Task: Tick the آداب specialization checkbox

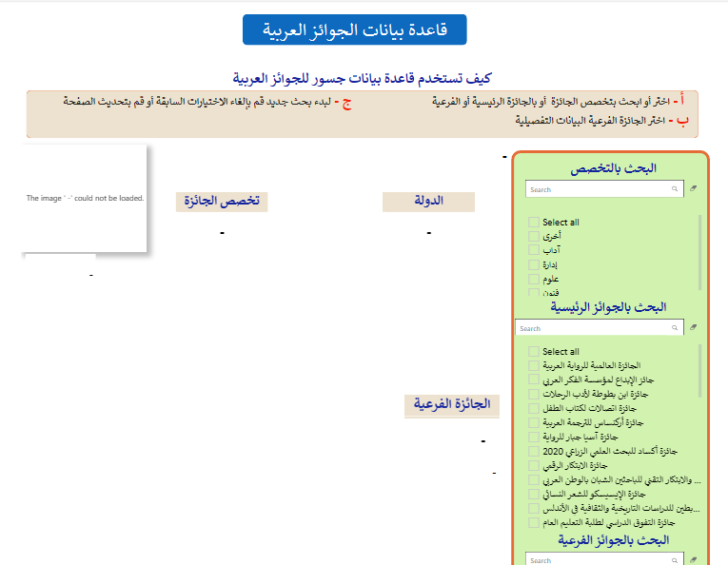Action: (534, 250)
